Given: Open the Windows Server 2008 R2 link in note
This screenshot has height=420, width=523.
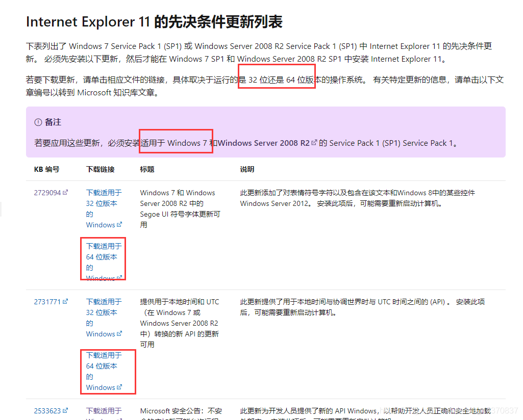Looking at the screenshot, I should [263, 143].
